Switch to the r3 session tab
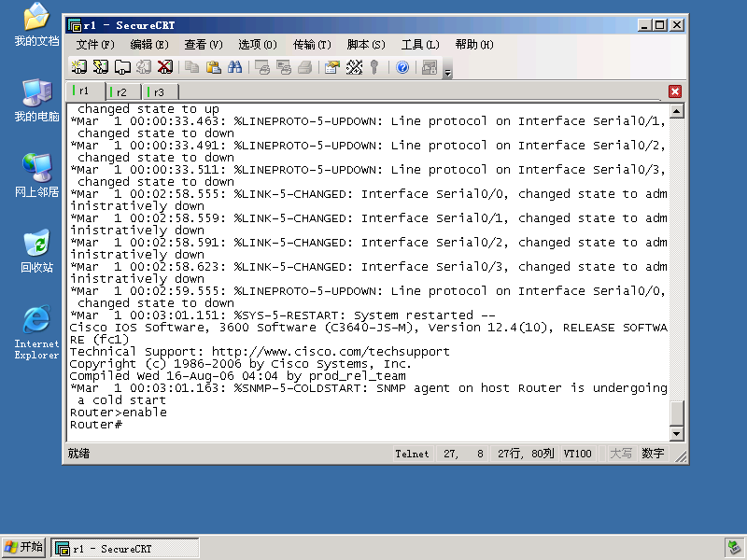 pos(161,91)
